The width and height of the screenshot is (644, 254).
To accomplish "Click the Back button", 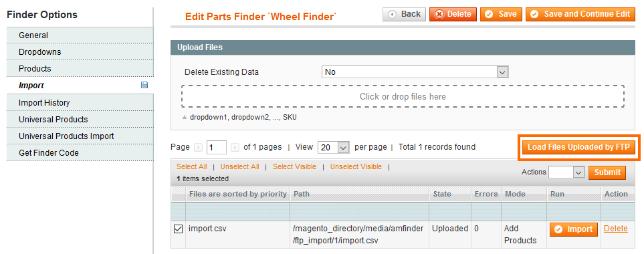I will coord(404,14).
